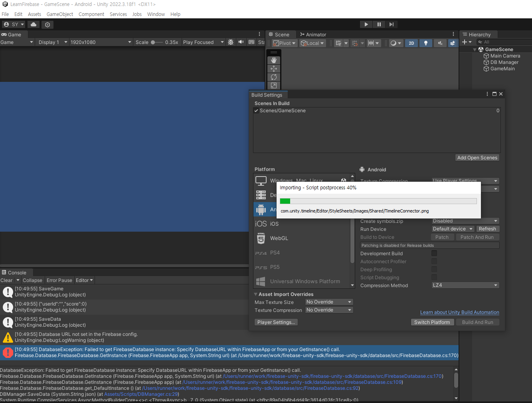The height and width of the screenshot is (403, 532).
Task: Click Player Settings button
Action: tap(276, 322)
